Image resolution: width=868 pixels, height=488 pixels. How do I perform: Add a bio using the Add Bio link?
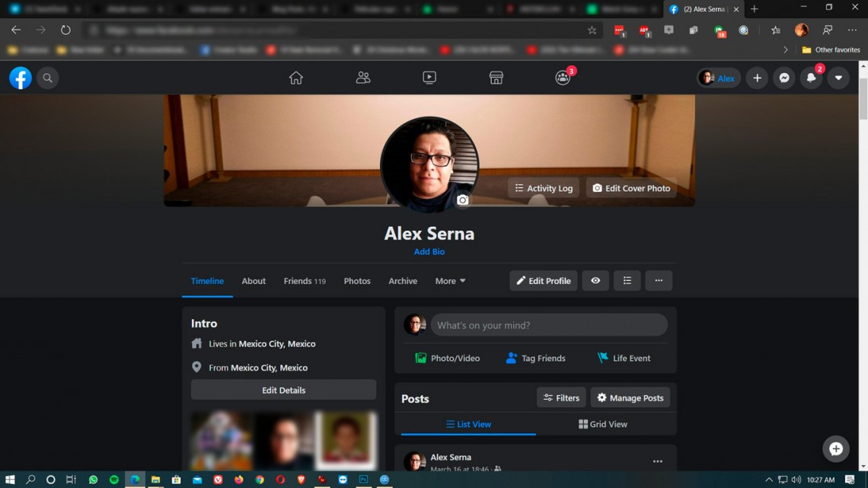pos(429,251)
